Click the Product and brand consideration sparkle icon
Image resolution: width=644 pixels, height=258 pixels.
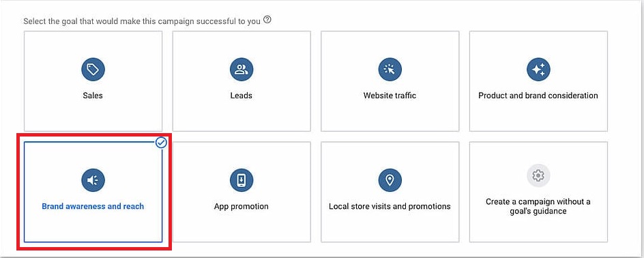point(538,69)
